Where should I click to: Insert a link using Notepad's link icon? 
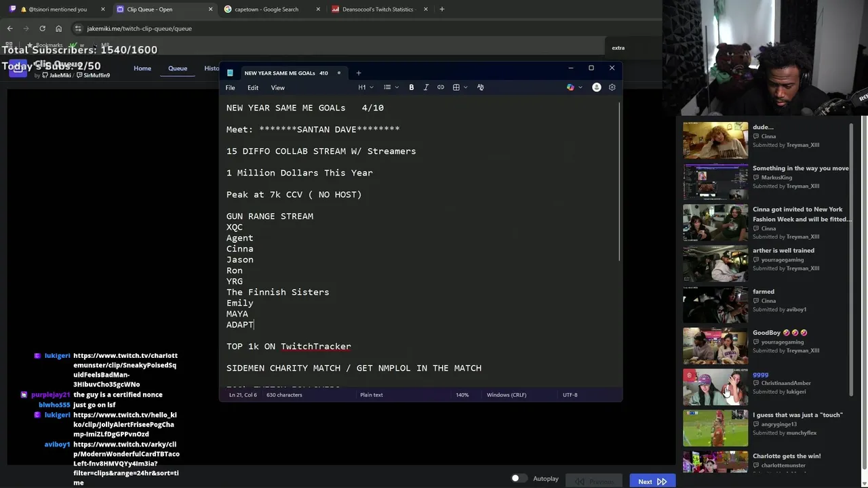click(441, 87)
